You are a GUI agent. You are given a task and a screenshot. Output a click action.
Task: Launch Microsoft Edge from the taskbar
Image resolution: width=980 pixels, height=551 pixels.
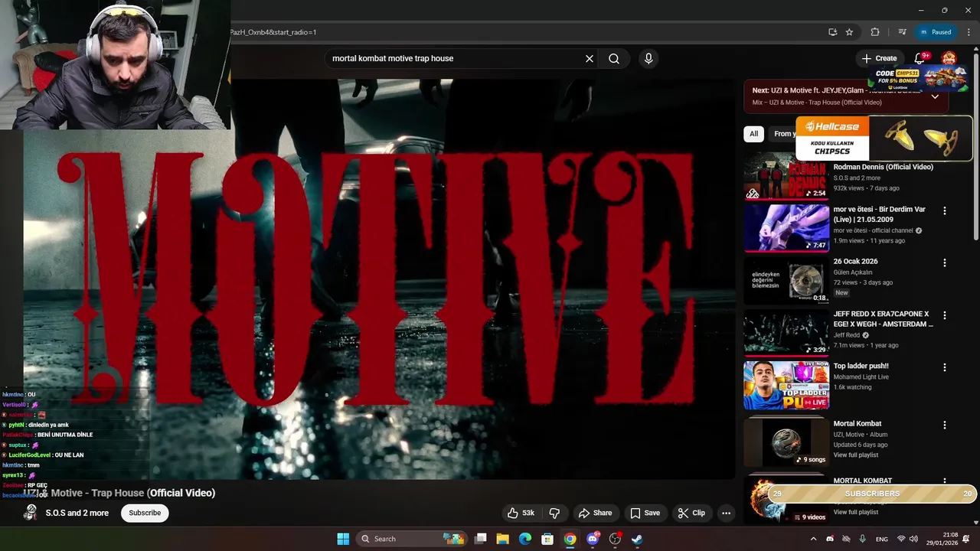[x=525, y=539]
